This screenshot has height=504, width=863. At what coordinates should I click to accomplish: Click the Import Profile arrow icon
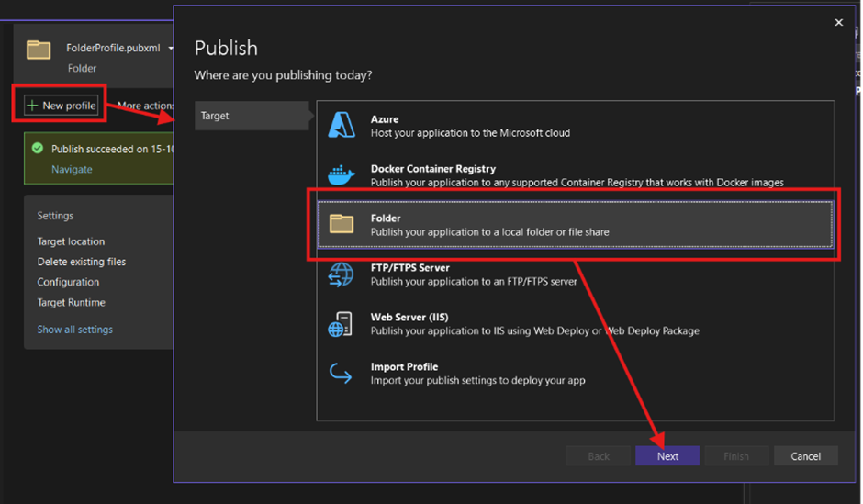[x=340, y=373]
